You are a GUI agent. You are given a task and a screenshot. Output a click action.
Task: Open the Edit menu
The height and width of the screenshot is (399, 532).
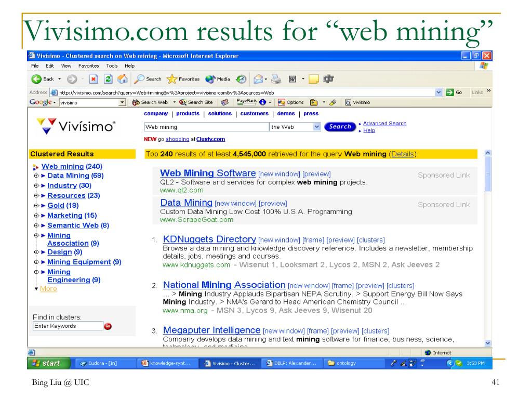[x=50, y=66]
